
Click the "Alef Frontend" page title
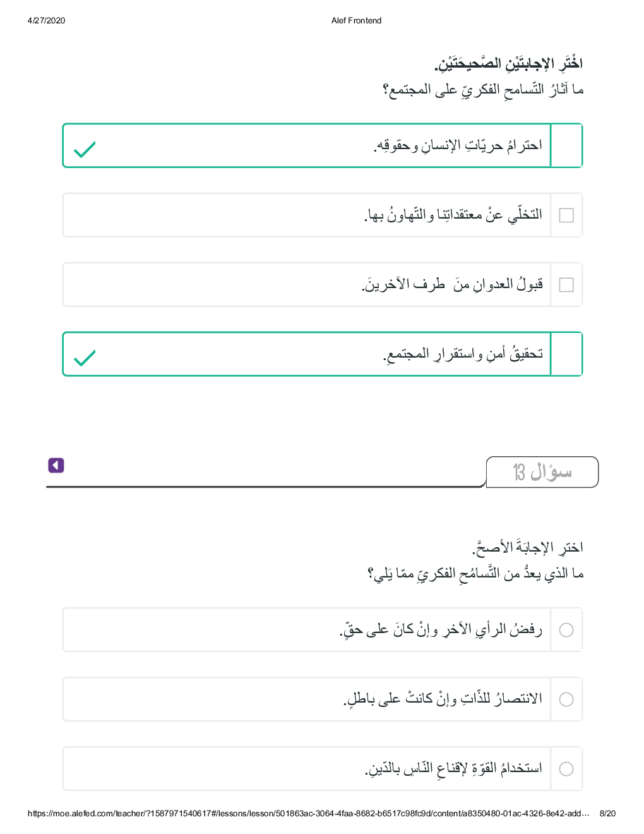(x=356, y=21)
